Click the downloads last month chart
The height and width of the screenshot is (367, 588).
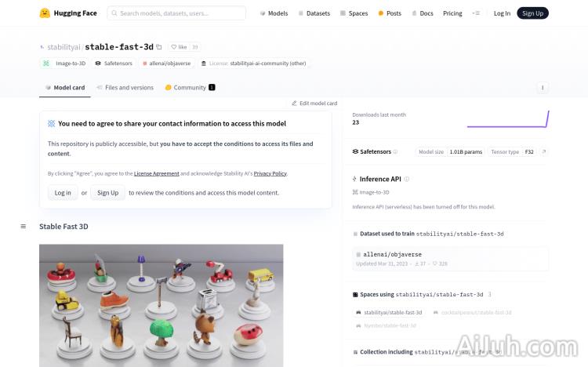click(508, 119)
